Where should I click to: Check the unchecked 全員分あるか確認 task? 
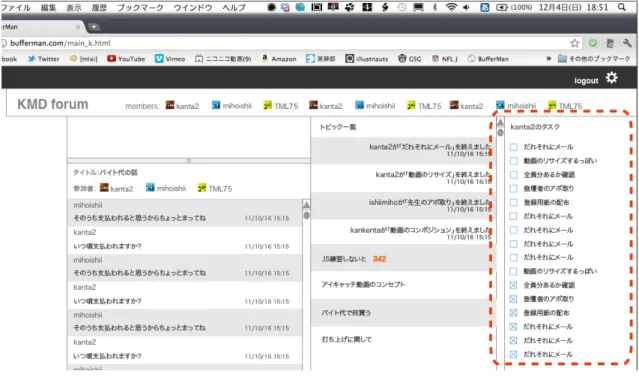pyautogui.click(x=513, y=175)
